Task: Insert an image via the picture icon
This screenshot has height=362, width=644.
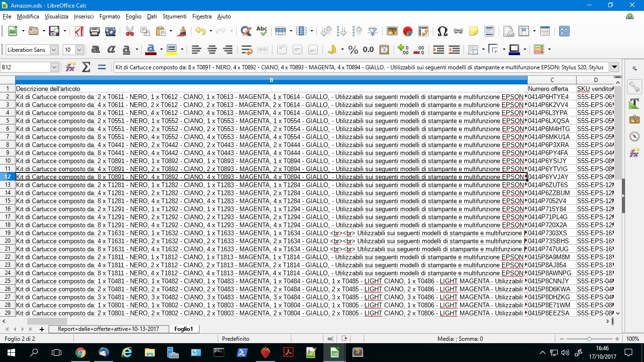Action: point(392,31)
